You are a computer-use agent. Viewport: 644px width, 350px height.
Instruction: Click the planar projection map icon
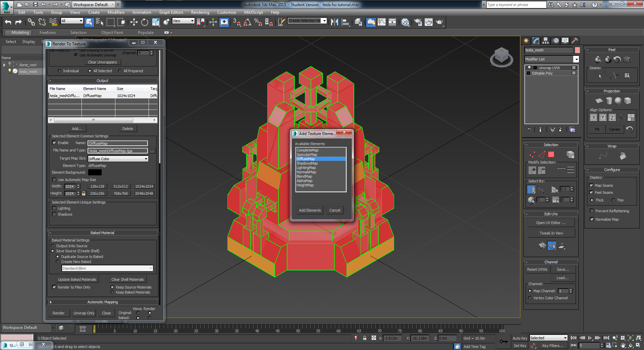[599, 101]
